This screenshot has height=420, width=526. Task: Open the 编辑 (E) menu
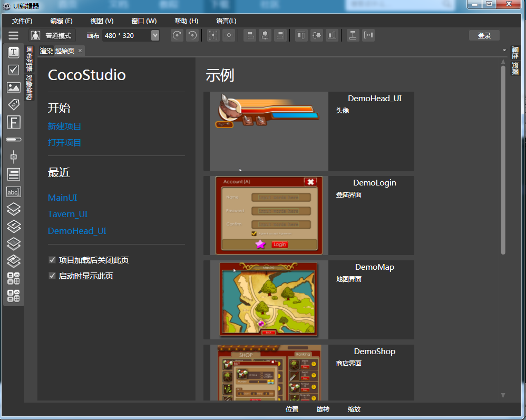[61, 21]
